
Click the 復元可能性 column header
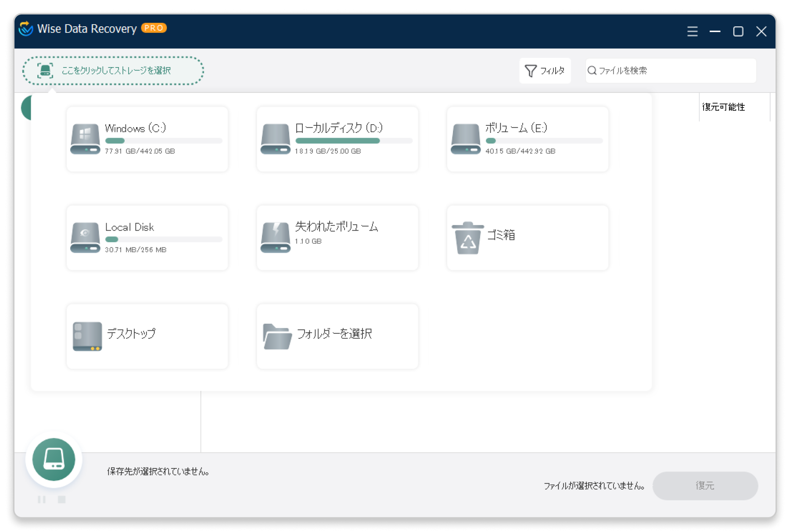(x=723, y=107)
